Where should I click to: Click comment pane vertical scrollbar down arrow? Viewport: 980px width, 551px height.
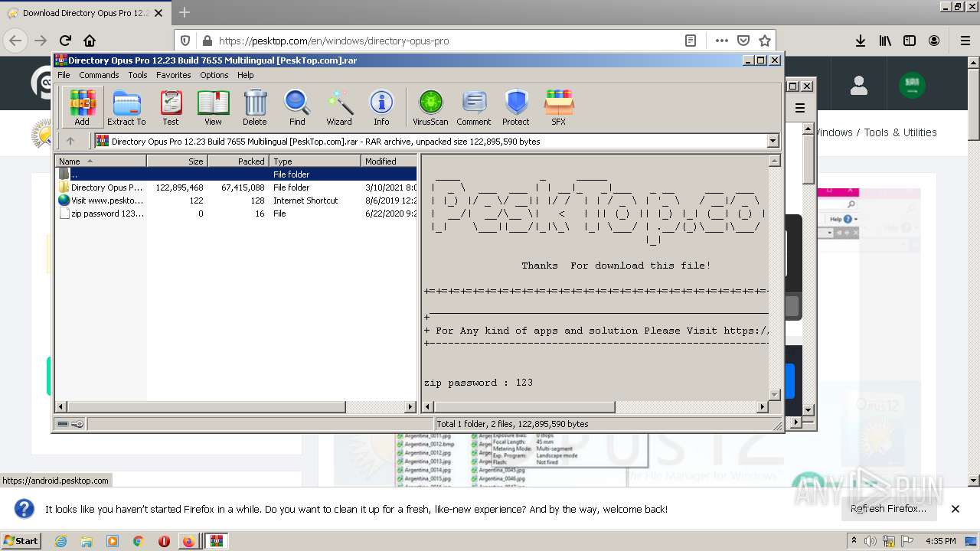click(774, 395)
